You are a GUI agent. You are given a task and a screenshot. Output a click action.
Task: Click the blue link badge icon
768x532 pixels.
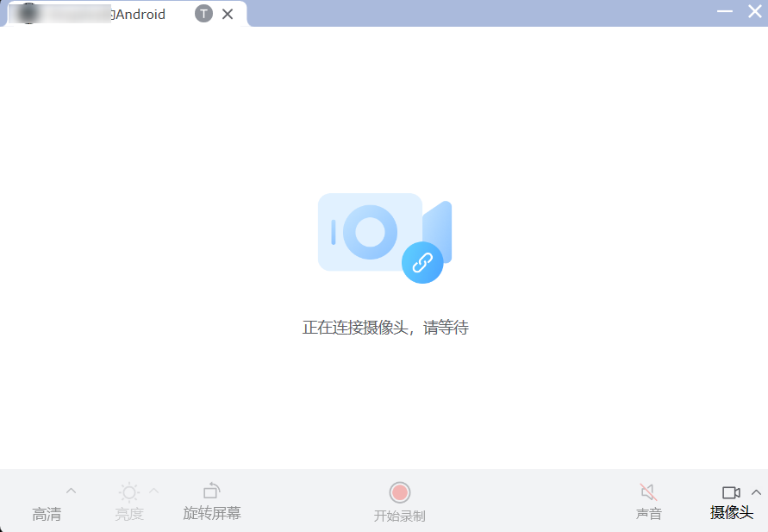pos(422,262)
